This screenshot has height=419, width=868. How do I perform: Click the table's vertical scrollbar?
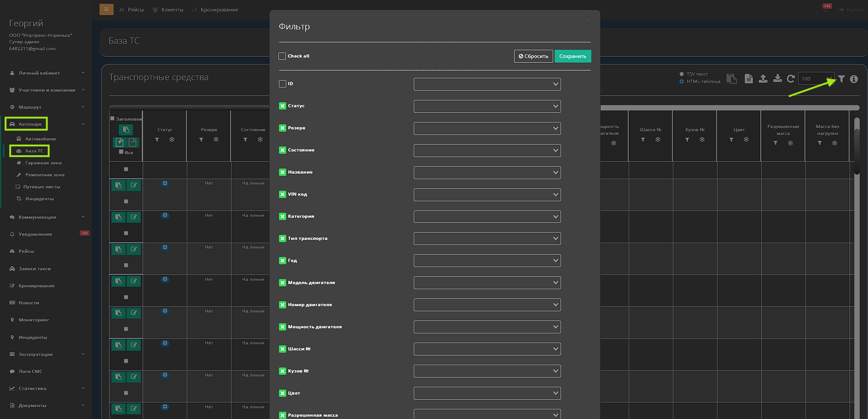click(856, 147)
